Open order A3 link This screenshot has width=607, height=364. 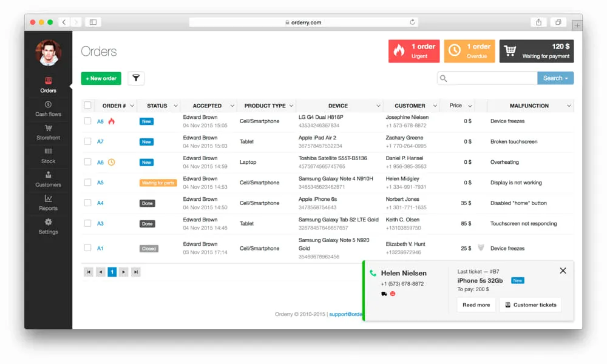pyautogui.click(x=100, y=224)
